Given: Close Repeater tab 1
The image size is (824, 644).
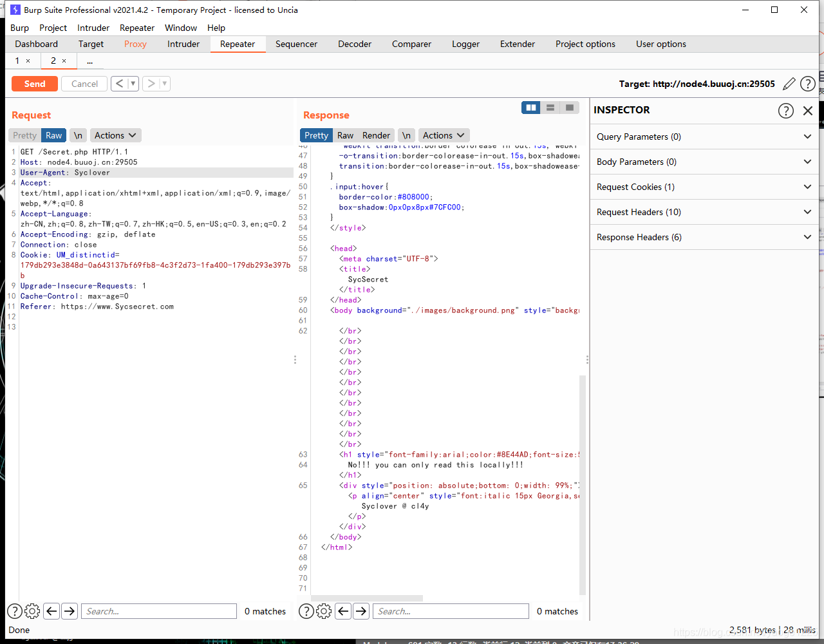Looking at the screenshot, I should pyautogui.click(x=28, y=61).
